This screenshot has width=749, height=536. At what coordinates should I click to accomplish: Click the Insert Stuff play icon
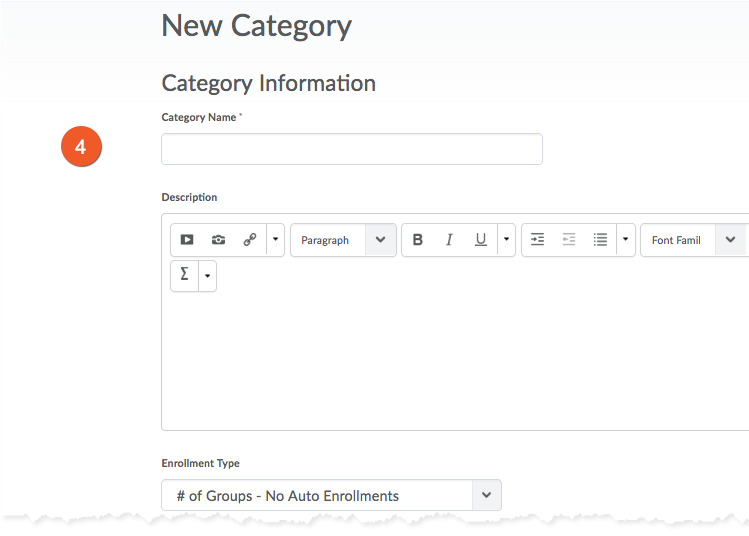click(x=187, y=240)
